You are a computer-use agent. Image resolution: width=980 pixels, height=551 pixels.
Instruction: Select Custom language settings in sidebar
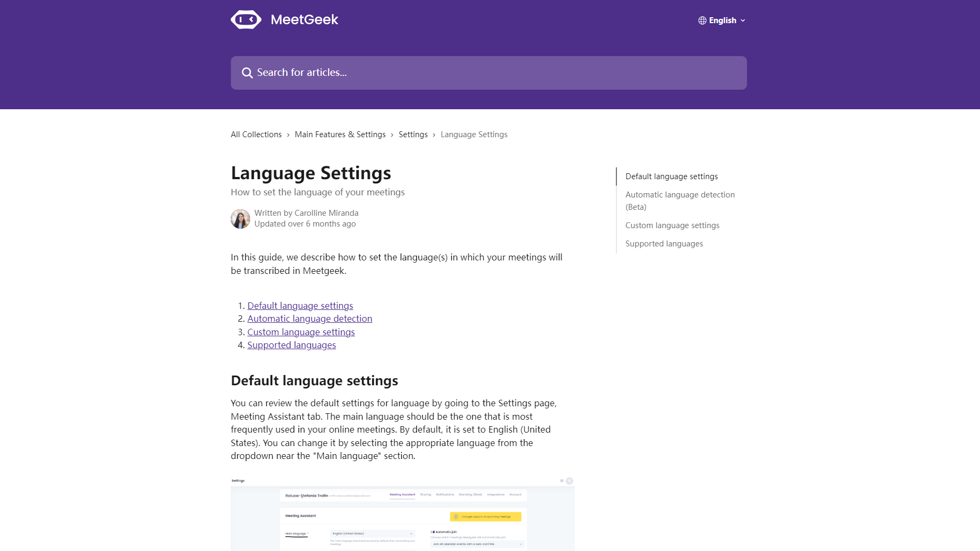click(672, 225)
